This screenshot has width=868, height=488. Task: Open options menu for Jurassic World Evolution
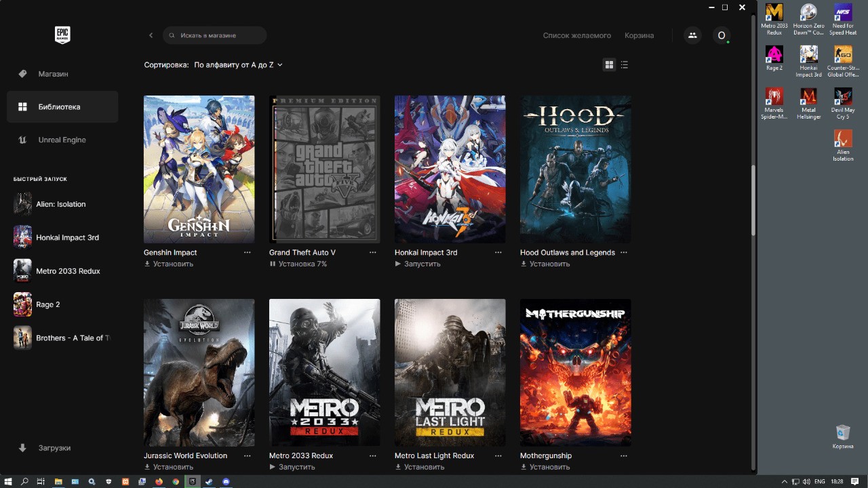pyautogui.click(x=248, y=456)
